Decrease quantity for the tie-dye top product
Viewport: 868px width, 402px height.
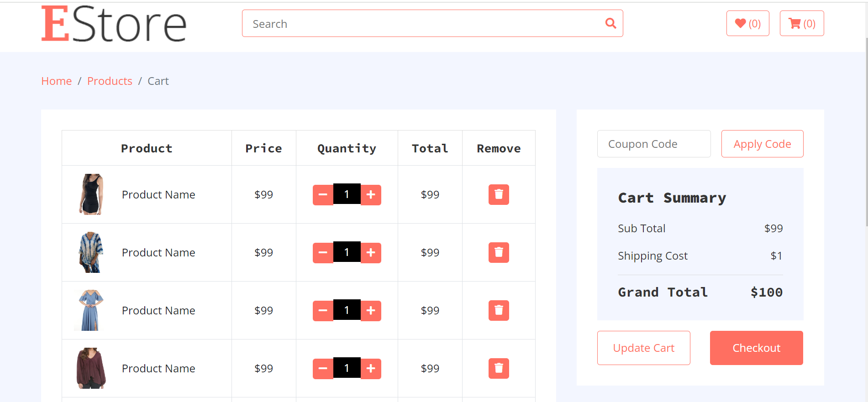pyautogui.click(x=323, y=253)
